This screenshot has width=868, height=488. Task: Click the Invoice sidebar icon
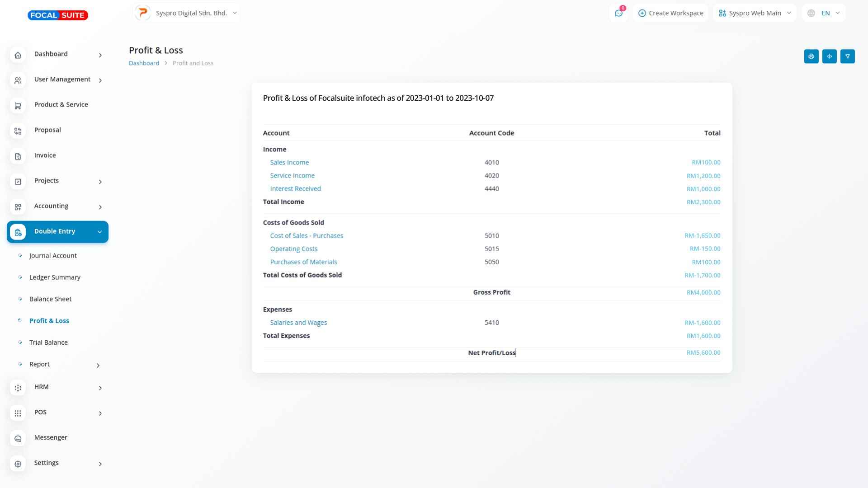pos(18,156)
